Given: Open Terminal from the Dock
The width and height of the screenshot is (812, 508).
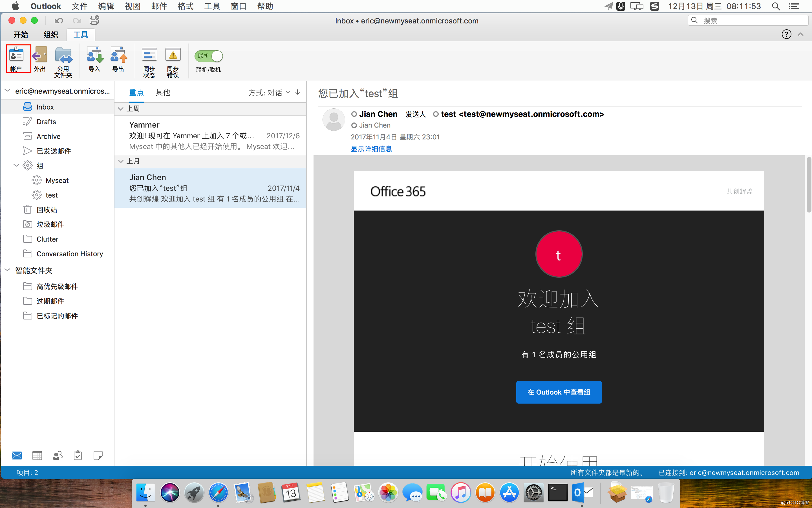Looking at the screenshot, I should coord(558,492).
